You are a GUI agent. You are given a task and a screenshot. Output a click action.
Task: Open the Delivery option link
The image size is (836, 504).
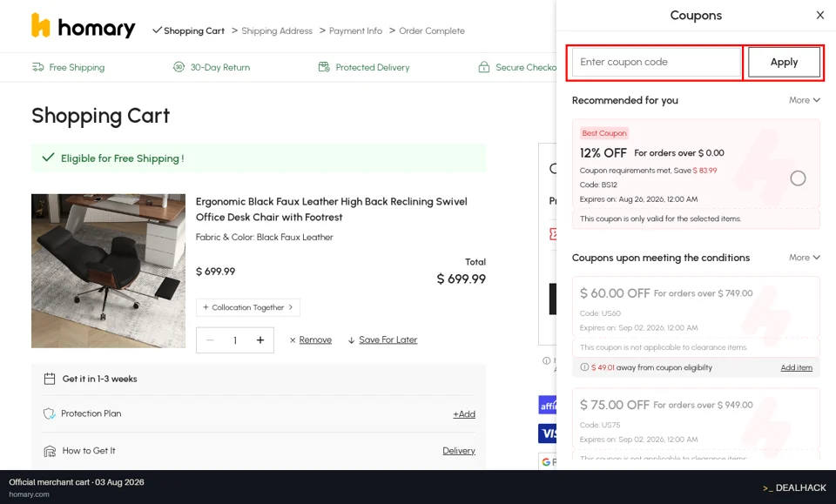point(459,451)
